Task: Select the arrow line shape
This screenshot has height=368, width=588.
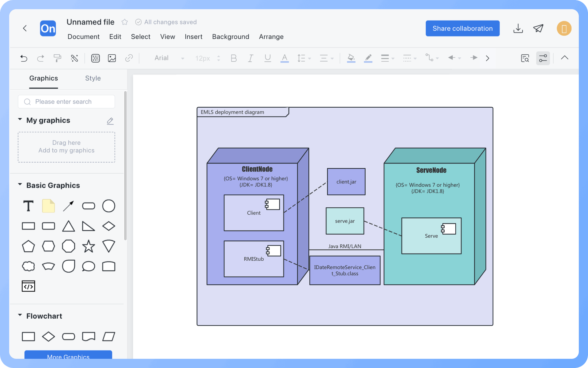Action: (x=68, y=206)
